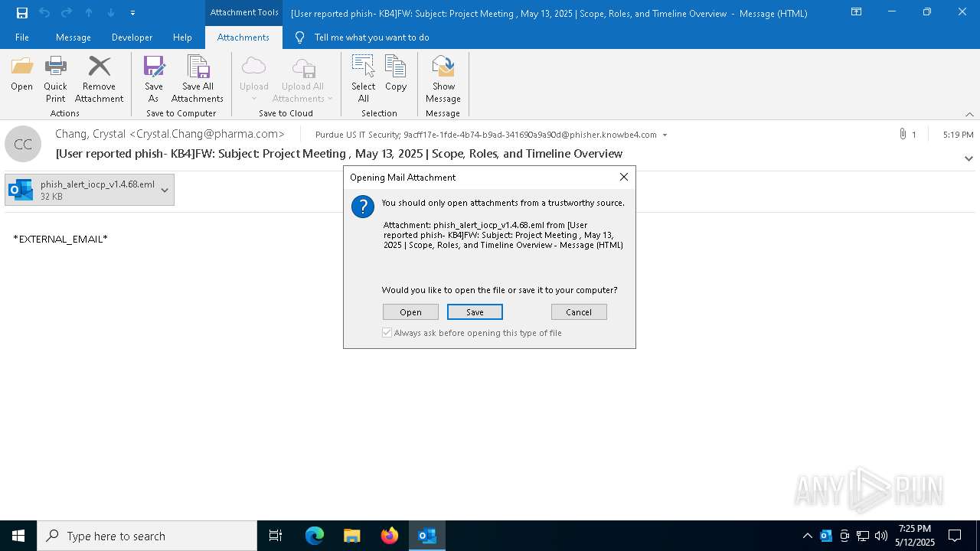Close the Opening Mail Attachment dialog
Viewport: 980px width, 551px height.
624,177
